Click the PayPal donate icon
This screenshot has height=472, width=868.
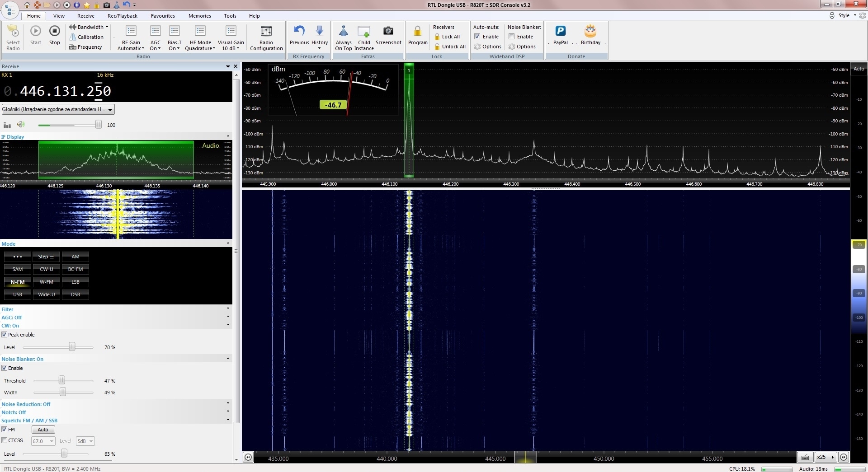(560, 32)
